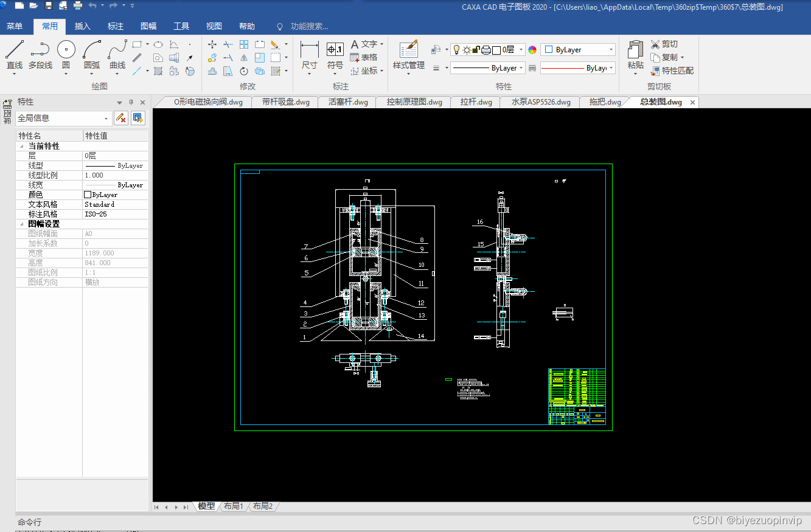
Task: Insert 表格 table annotation
Action: coord(364,57)
